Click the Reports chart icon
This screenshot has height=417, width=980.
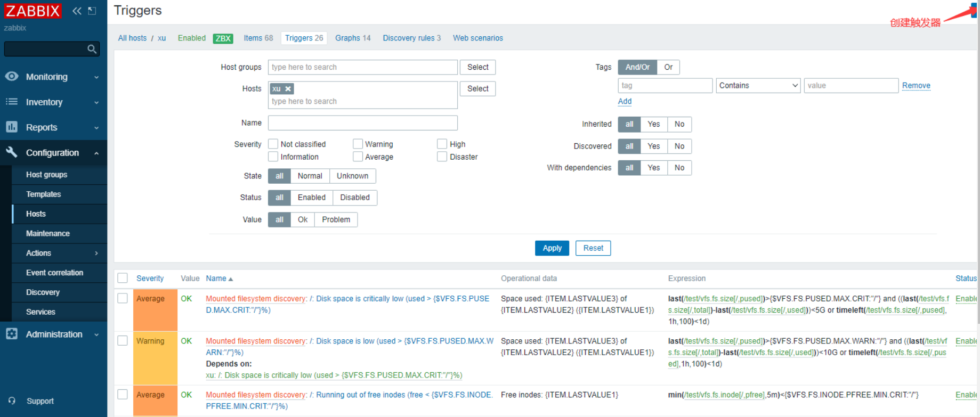click(12, 127)
